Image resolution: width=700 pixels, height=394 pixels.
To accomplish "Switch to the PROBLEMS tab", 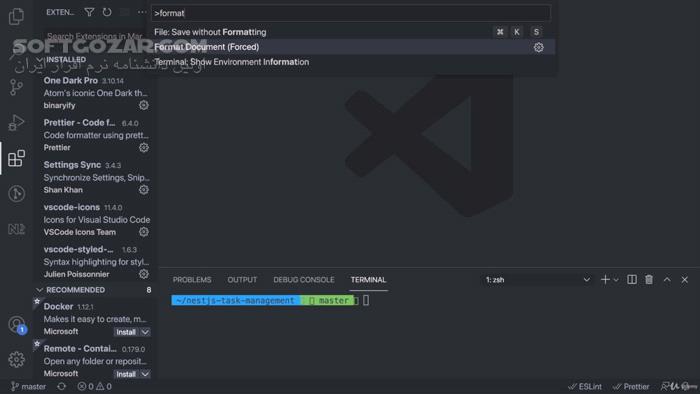I will (192, 280).
